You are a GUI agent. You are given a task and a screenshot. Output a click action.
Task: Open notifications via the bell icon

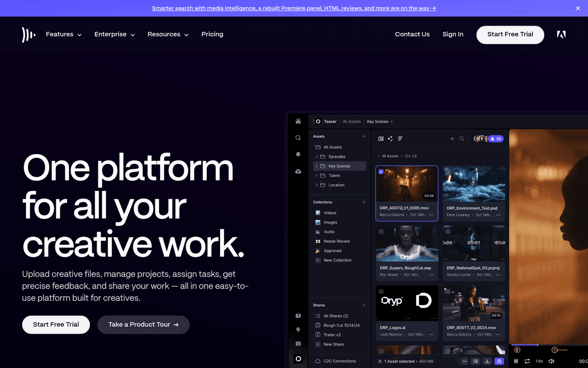coord(298,154)
